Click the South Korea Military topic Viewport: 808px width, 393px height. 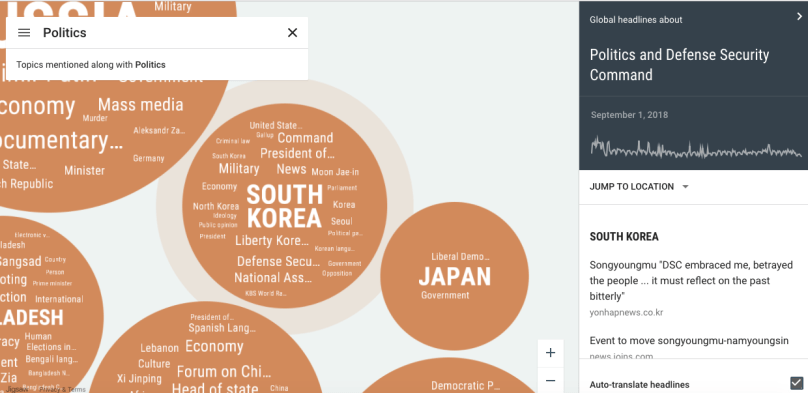point(239,168)
